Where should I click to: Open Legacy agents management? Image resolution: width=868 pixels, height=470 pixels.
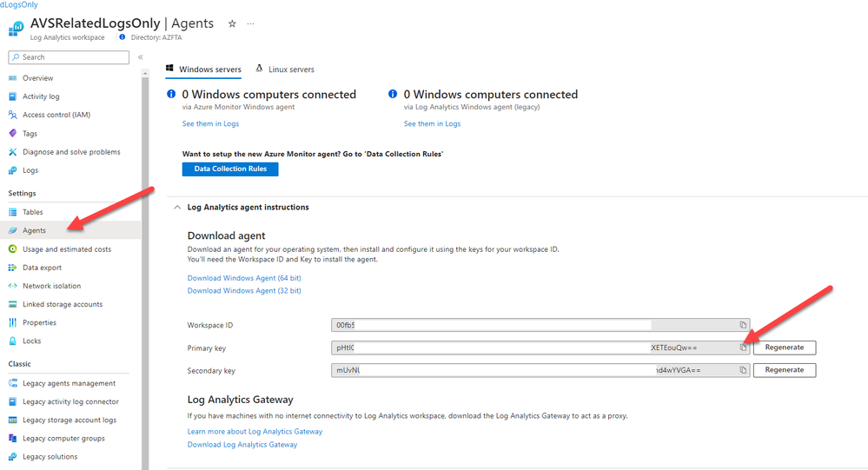click(x=70, y=383)
